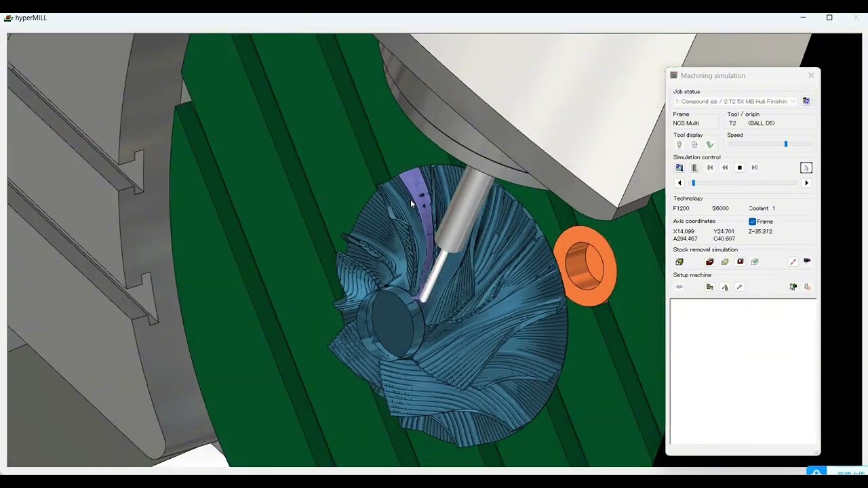This screenshot has height=488, width=868.
Task: Skip back to the previous step in simulation
Action: pyautogui.click(x=710, y=167)
